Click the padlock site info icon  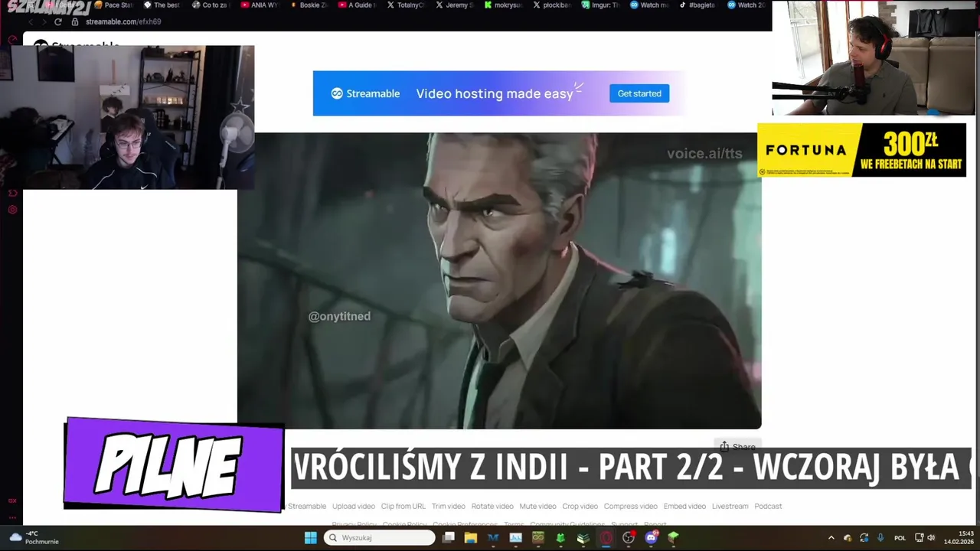(75, 21)
